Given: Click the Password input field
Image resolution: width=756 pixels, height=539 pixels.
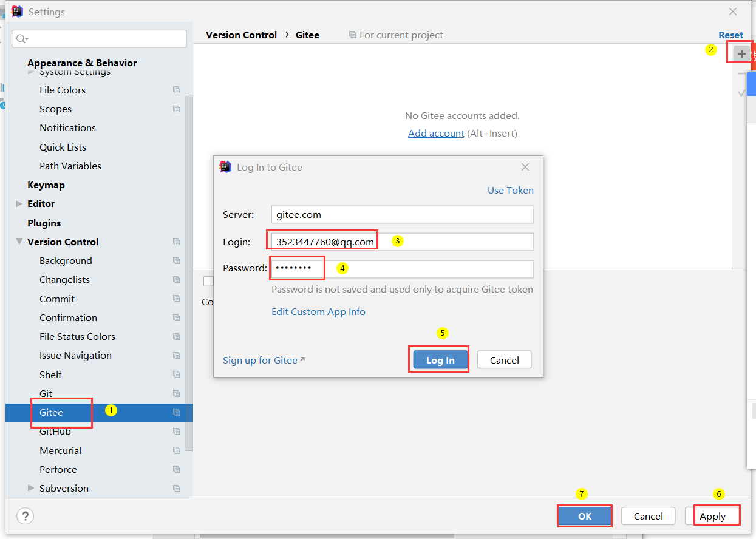Looking at the screenshot, I should point(403,269).
